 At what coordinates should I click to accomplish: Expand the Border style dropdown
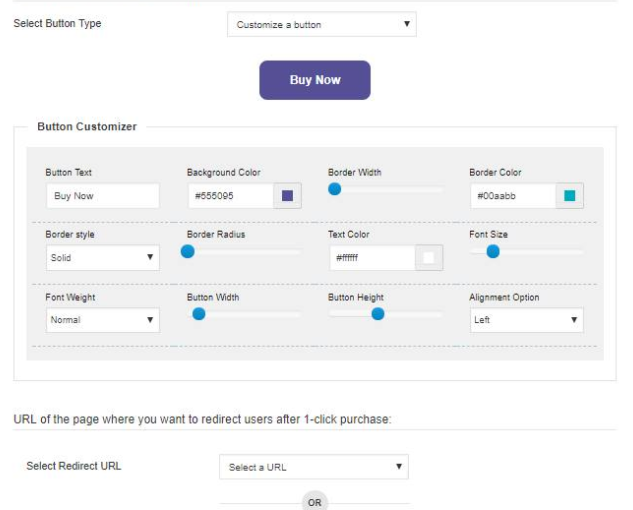click(102, 258)
